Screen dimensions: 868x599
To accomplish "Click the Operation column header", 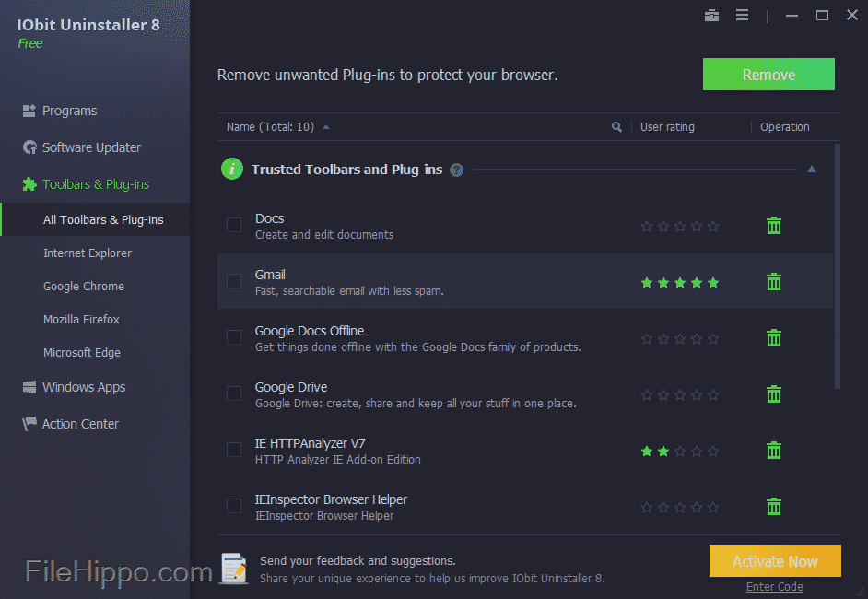I will (784, 127).
